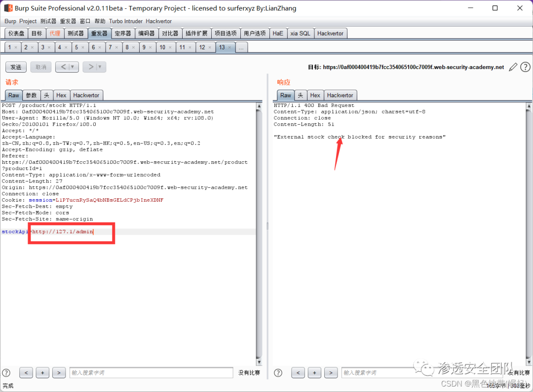533x392 pixels.
Task: Switch to 定序器 sequencer tab
Action: tap(123, 34)
